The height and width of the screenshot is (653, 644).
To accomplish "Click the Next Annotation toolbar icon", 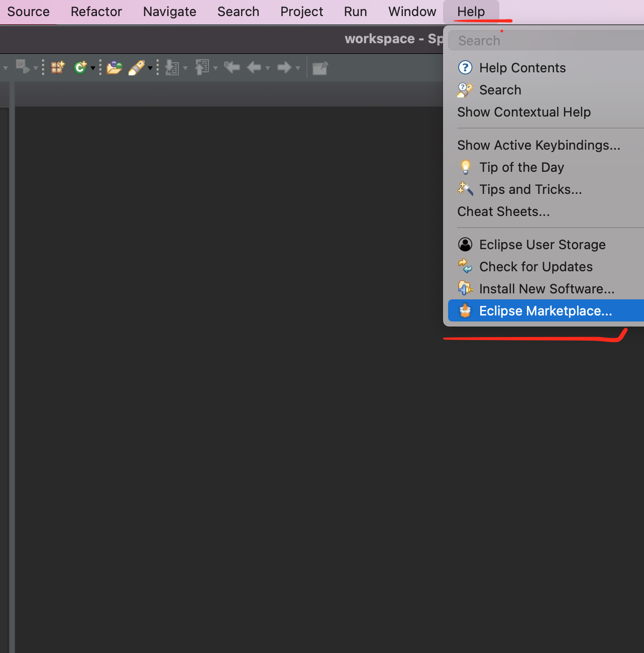I will pyautogui.click(x=172, y=67).
